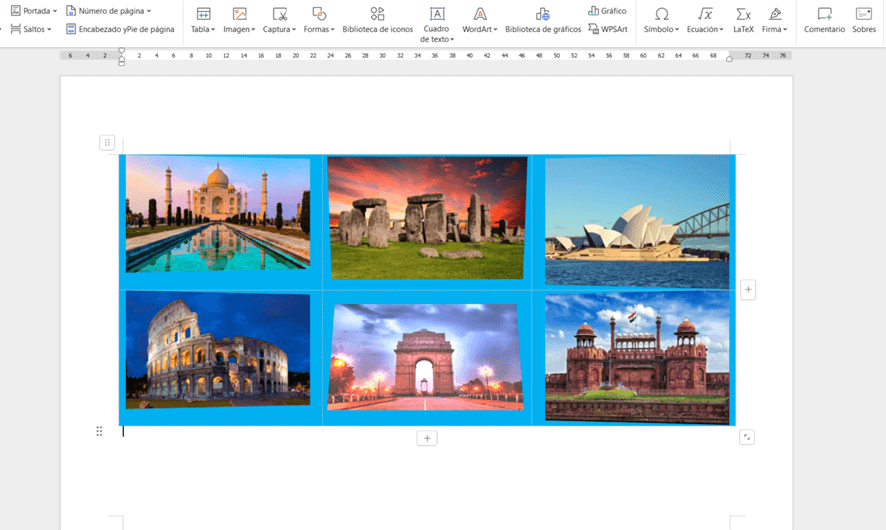Click the table move handle at top-left
This screenshot has width=886, height=530.
pyautogui.click(x=107, y=143)
